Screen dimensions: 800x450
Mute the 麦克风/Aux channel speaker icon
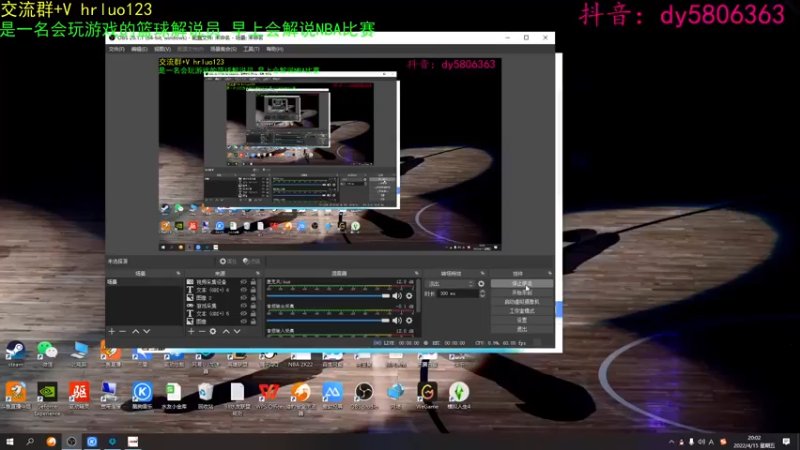pos(397,295)
